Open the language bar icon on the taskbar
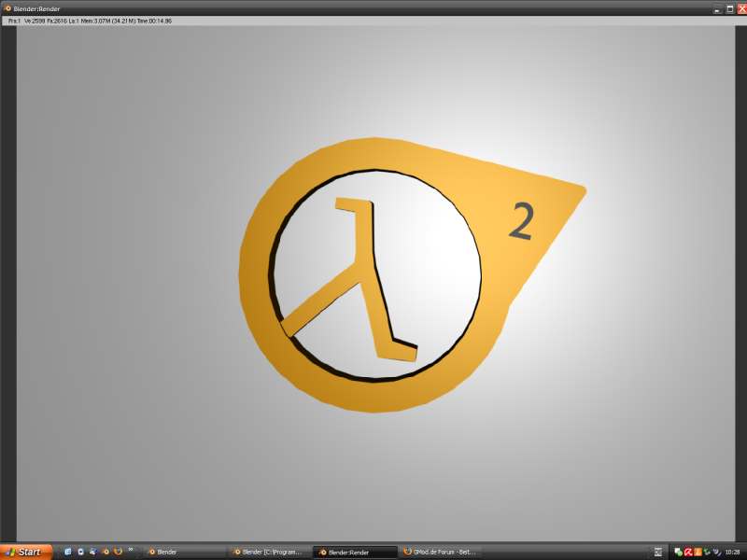Viewport: 747px width, 560px height. click(657, 552)
